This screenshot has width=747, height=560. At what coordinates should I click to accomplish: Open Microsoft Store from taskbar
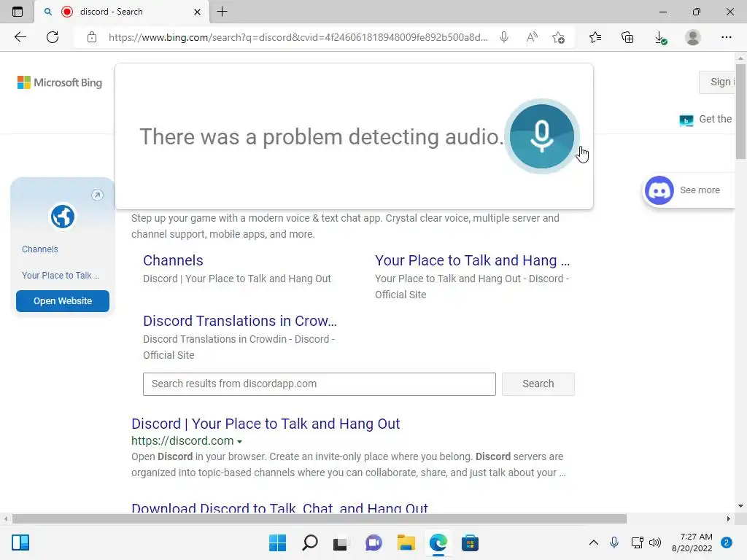tap(470, 542)
